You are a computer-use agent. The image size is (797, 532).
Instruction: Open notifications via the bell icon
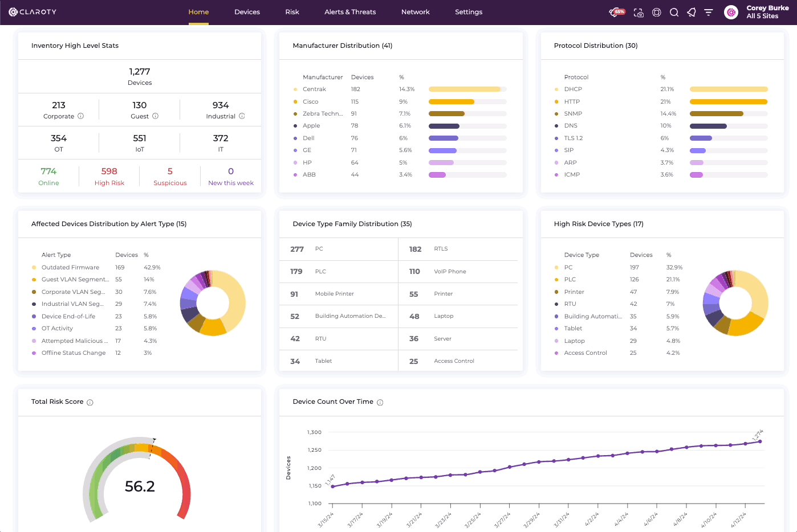pyautogui.click(x=691, y=12)
